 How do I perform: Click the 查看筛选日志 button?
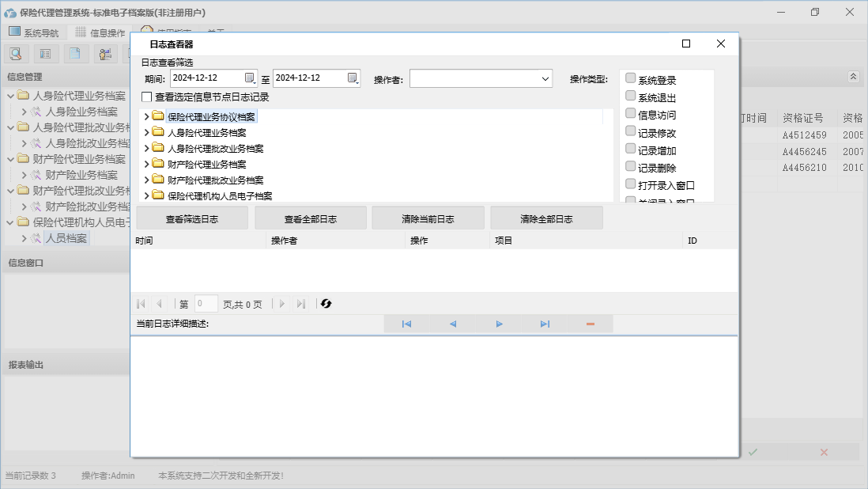(192, 218)
